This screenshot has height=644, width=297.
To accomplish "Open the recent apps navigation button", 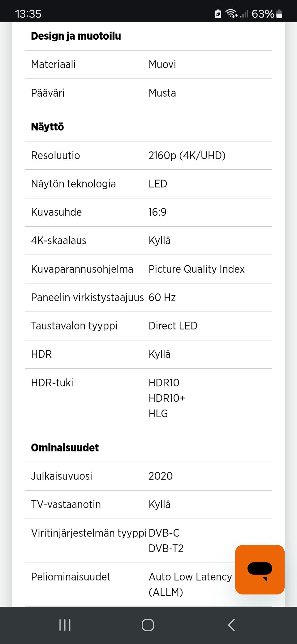I will coord(65,625).
